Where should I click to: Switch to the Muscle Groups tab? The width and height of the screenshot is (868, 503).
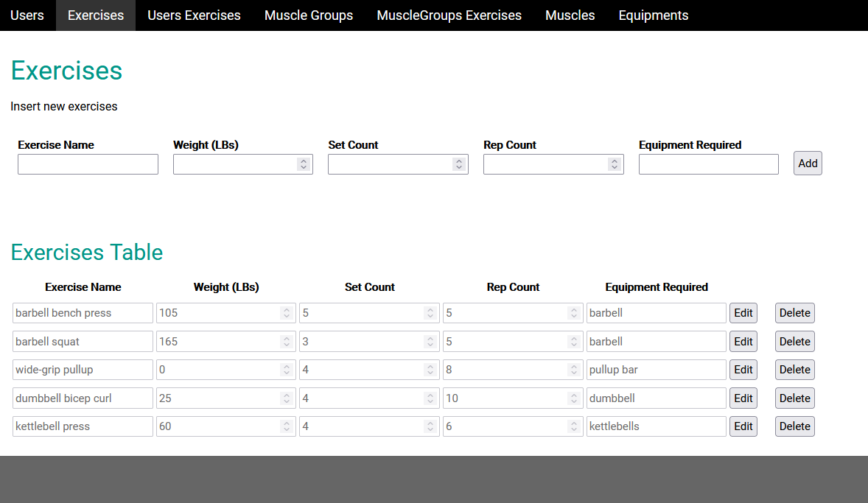coord(308,15)
